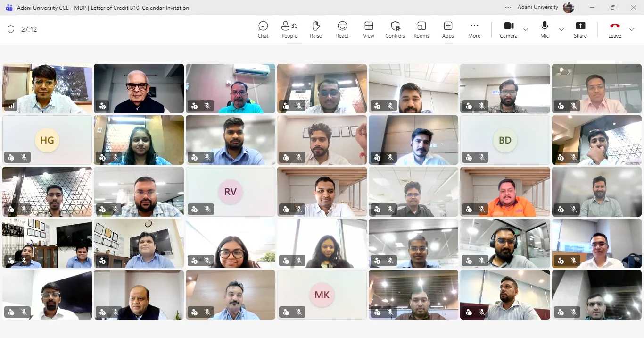Open the title bar ellipsis settings menu
This screenshot has width=644, height=338.
point(508,8)
